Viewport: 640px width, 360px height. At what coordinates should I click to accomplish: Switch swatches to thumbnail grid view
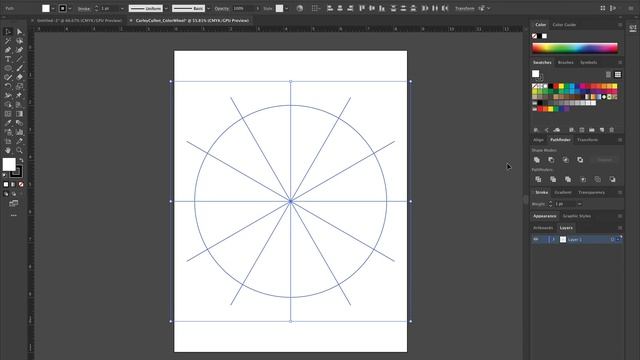pyautogui.click(x=618, y=74)
